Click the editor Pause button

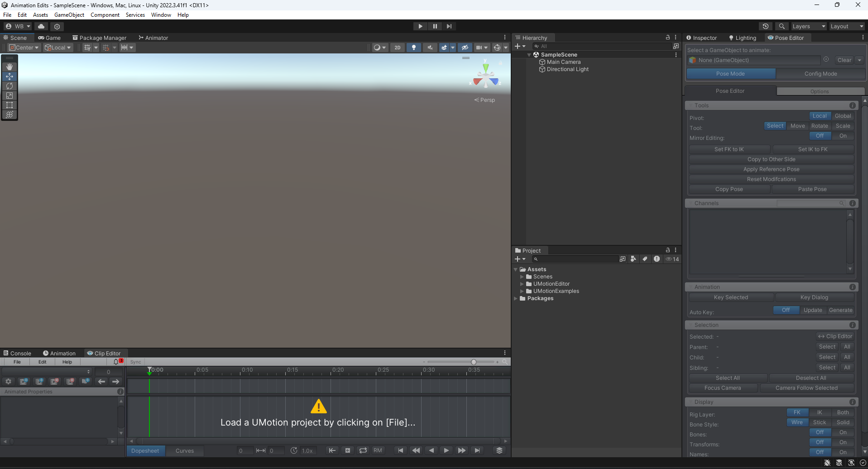click(x=435, y=26)
